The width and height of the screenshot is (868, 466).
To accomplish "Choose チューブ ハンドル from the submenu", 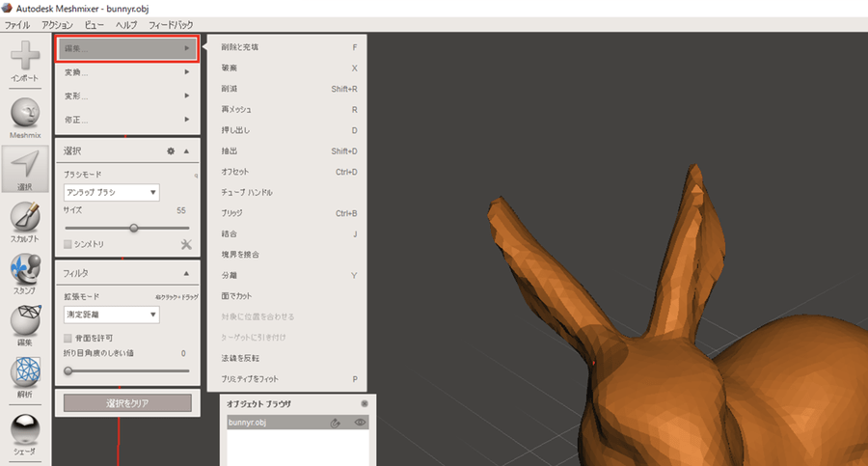I will tap(286, 193).
